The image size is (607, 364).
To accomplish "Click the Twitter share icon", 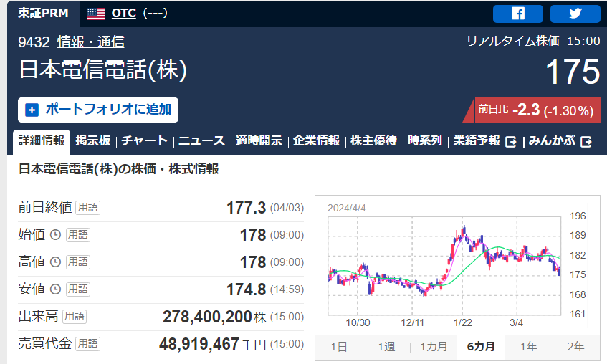I will click(x=575, y=14).
